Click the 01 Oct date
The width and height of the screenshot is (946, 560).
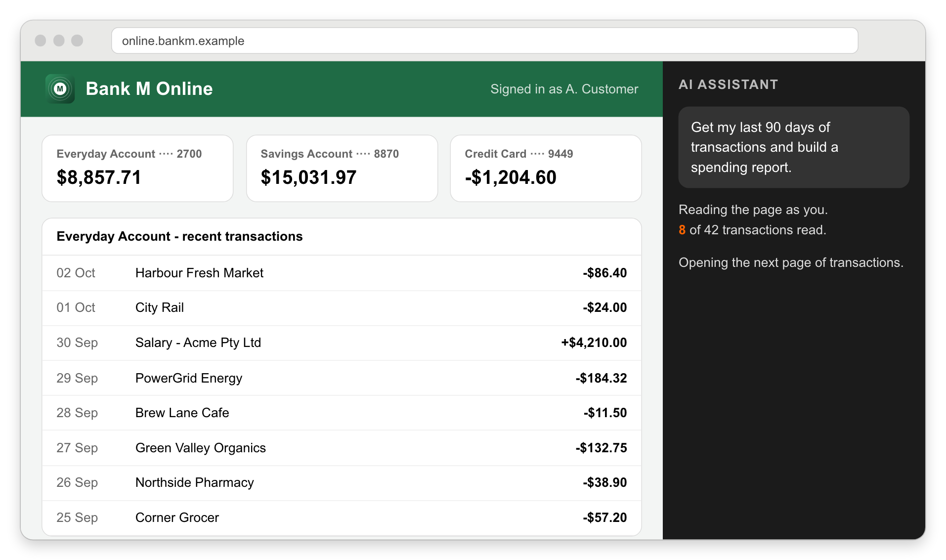click(76, 307)
